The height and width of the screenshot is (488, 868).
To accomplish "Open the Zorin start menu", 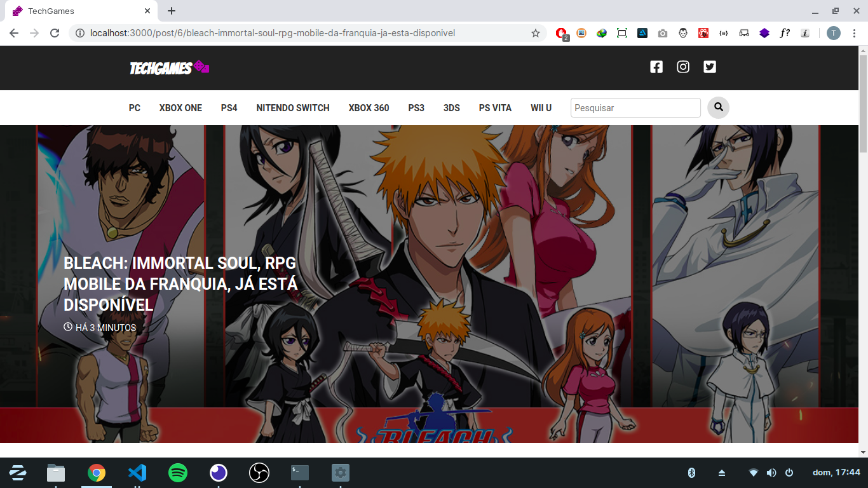I will point(18,473).
